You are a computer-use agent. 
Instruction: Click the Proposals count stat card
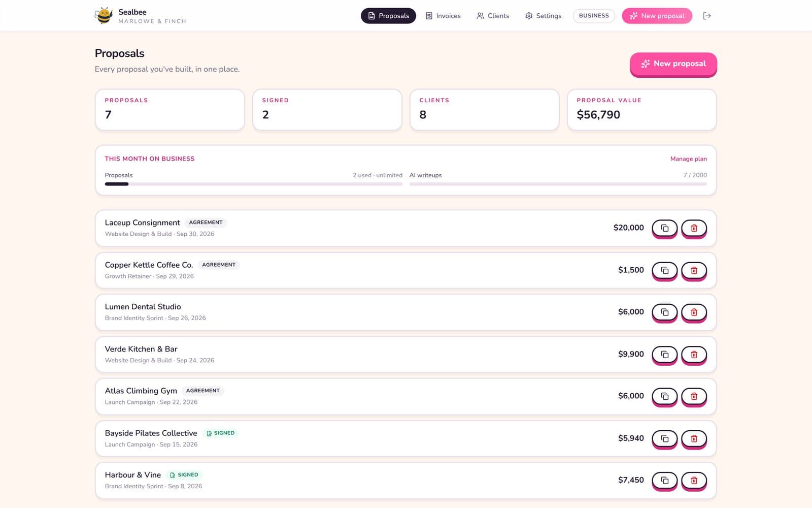pos(170,110)
